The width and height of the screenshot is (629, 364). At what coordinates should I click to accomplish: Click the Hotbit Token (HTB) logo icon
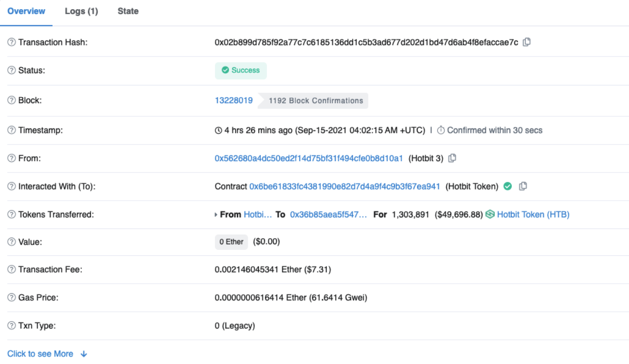point(490,214)
